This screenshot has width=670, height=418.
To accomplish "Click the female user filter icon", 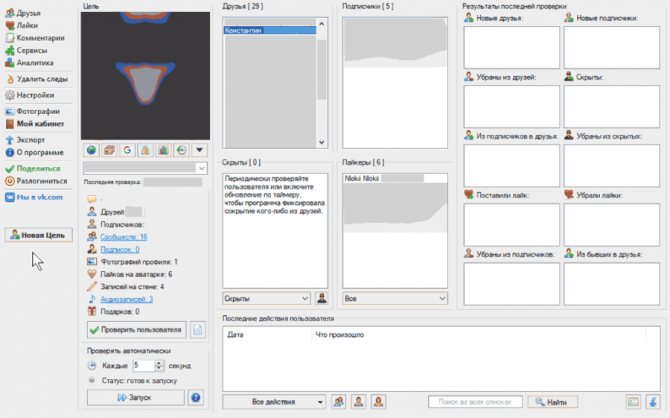I will point(378,402).
